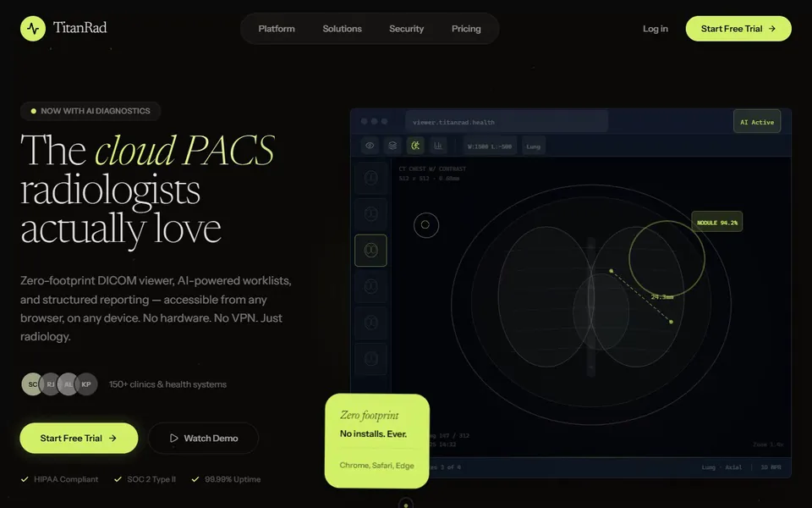Select the layers stack tool in viewer
812x508 pixels.
392,146
